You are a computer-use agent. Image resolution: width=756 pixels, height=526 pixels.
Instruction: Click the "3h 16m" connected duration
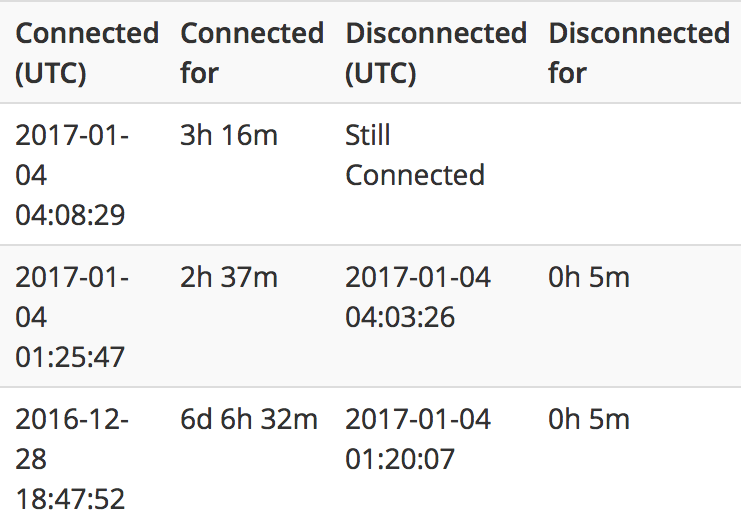[x=229, y=135]
